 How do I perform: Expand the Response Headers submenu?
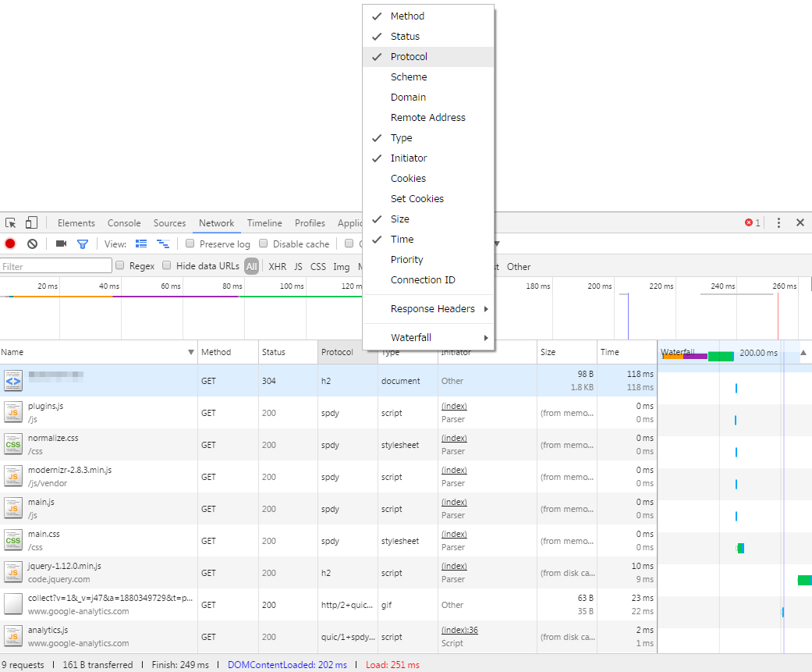pos(428,309)
